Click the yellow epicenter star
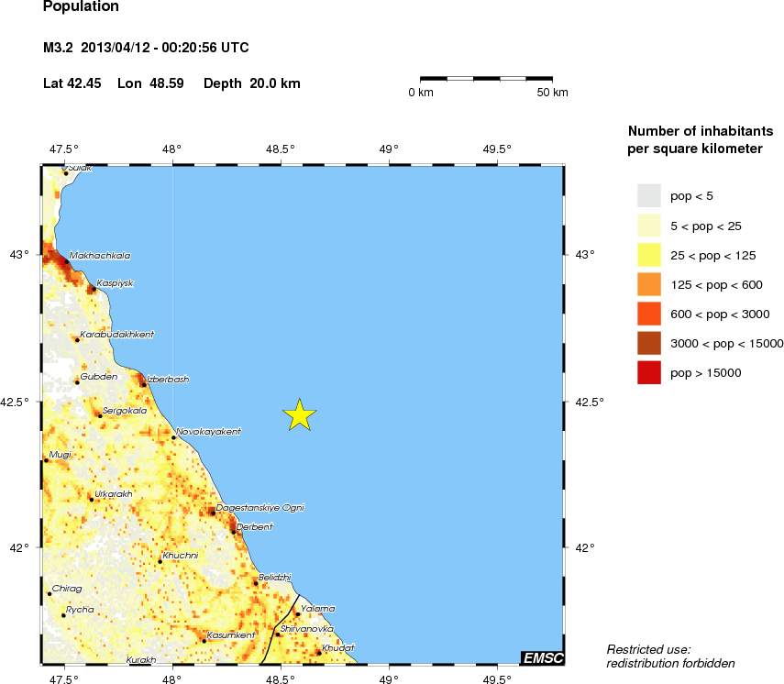Image resolution: width=784 pixels, height=684 pixels. coord(299,415)
